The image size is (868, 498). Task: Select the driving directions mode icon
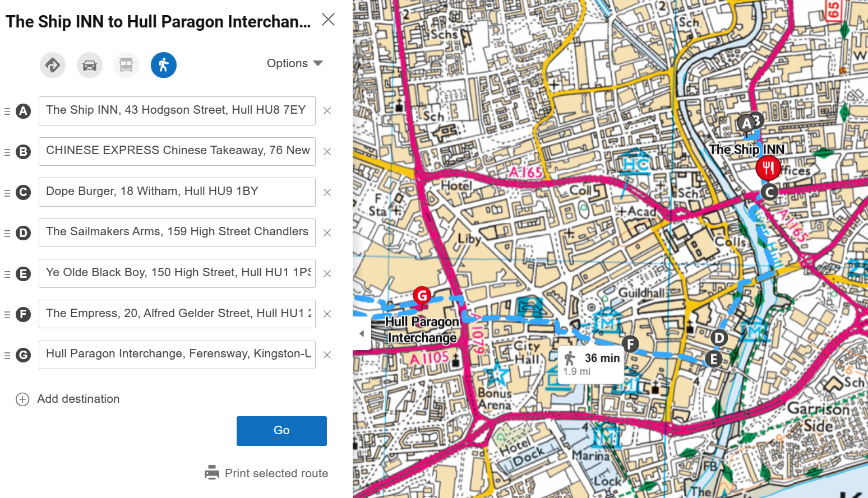point(90,66)
